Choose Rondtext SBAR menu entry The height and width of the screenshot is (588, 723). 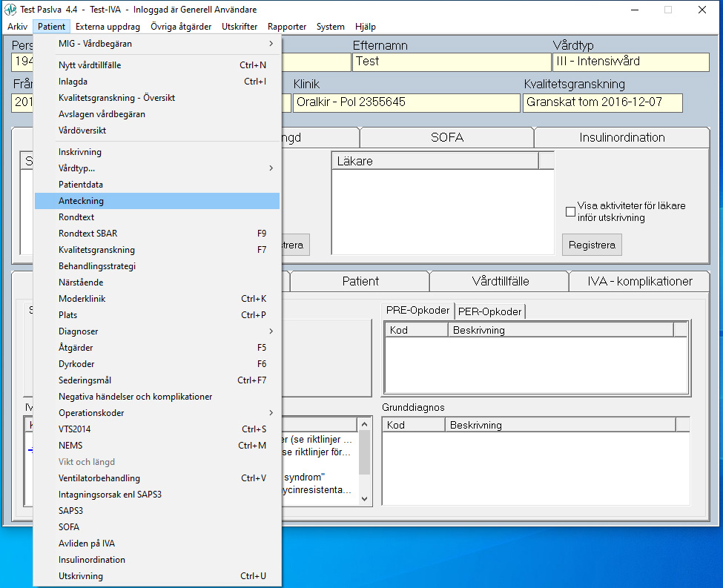click(88, 234)
